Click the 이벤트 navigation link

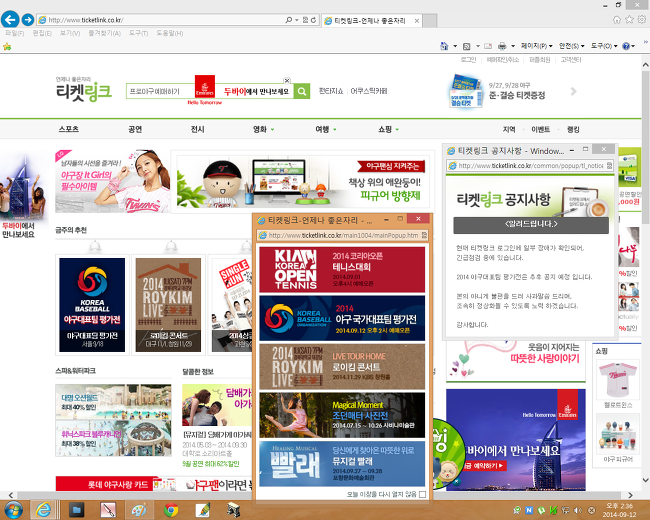coord(540,129)
